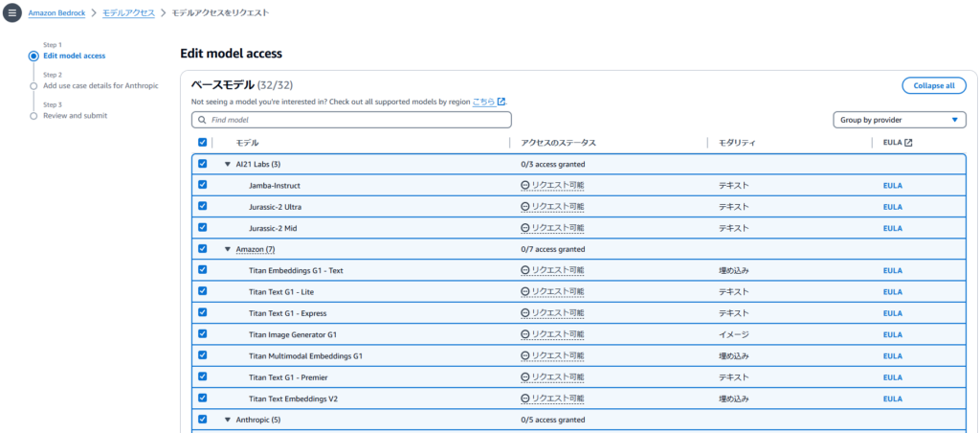Screen dimensions: 980x433
Task: Navigate to モデルアクセス breadcrumb
Action: click(x=129, y=13)
